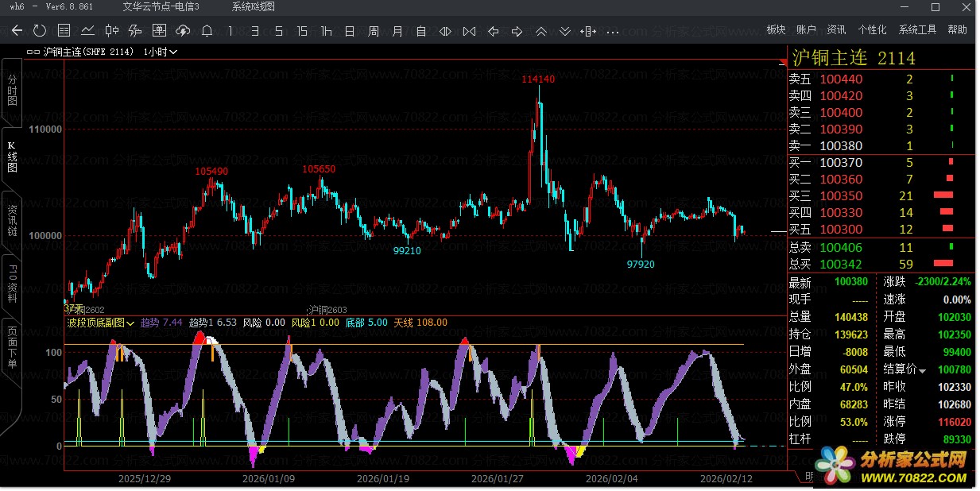Viewport: 980px width, 491px height.
Task: Click the bell alert icon
Action: pos(207,31)
